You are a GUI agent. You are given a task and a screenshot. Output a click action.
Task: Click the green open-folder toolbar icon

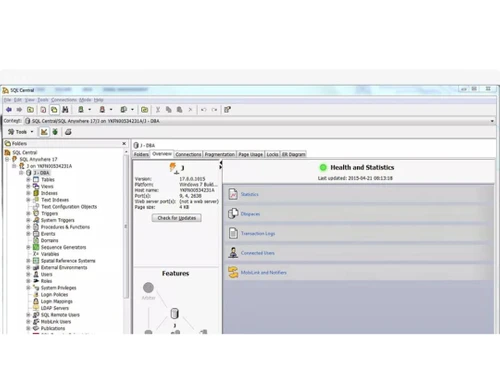coord(144,109)
